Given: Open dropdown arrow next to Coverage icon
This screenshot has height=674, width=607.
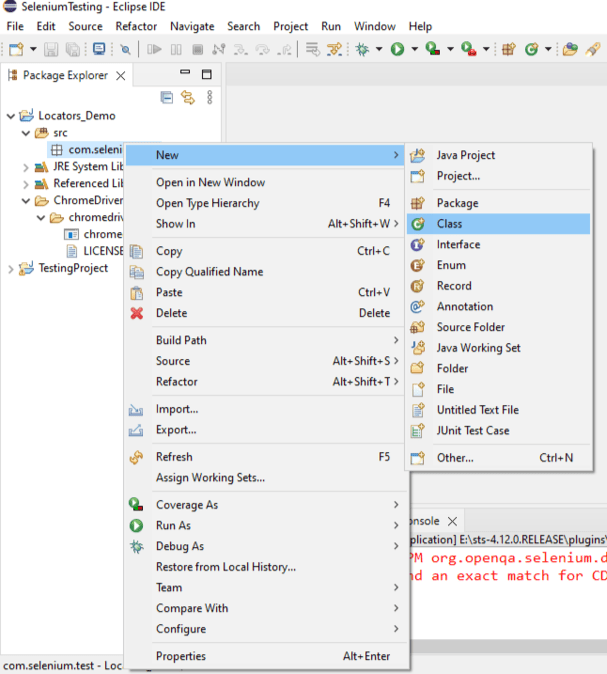Looking at the screenshot, I should [x=450, y=49].
